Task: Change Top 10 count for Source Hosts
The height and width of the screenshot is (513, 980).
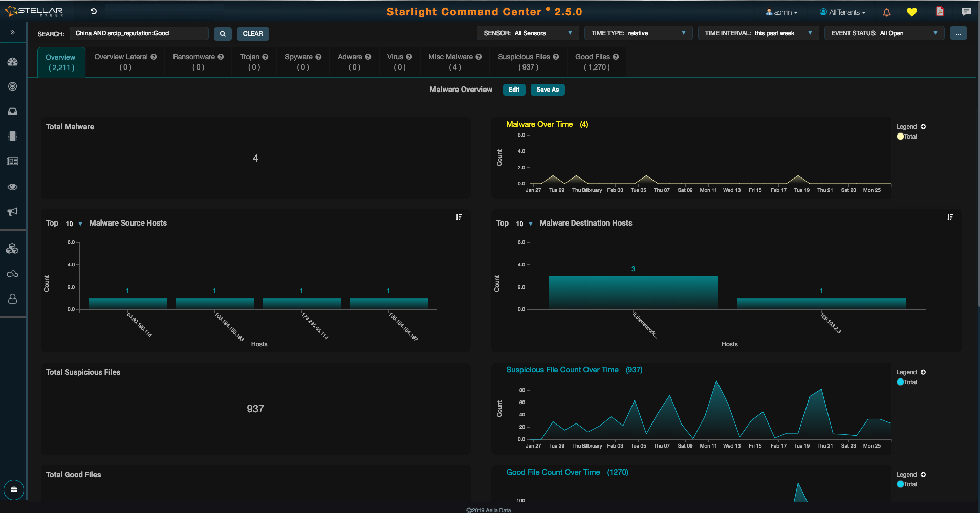Action: point(74,224)
